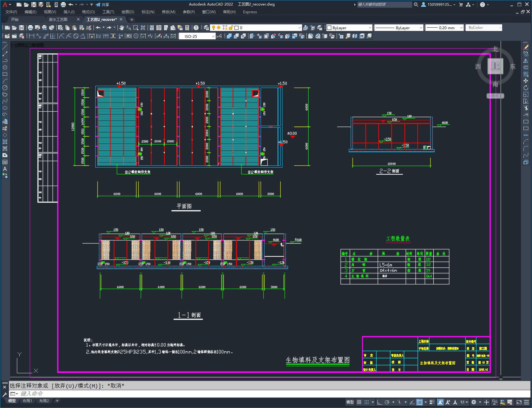Toggle snap mode in status bar
Screen dimensions: 532x408
(x=367, y=402)
